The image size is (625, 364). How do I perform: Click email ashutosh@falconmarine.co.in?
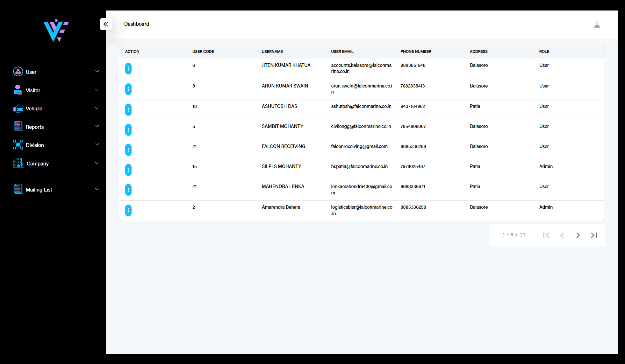(361, 106)
